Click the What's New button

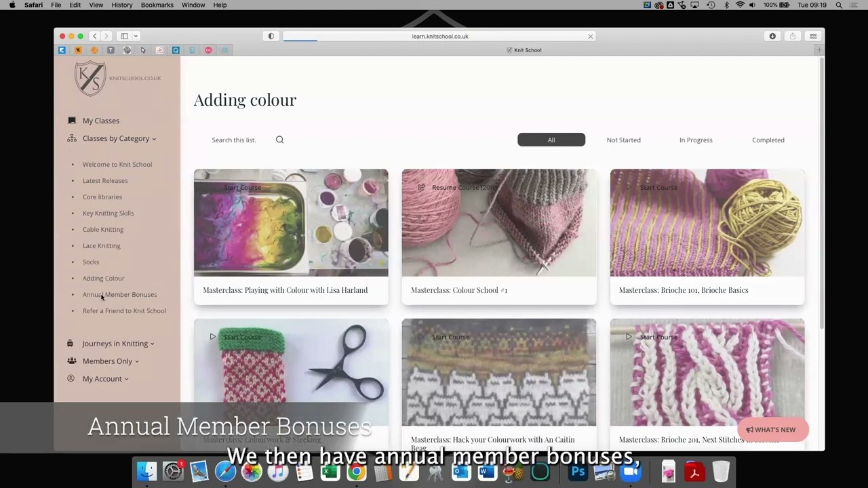(772, 430)
